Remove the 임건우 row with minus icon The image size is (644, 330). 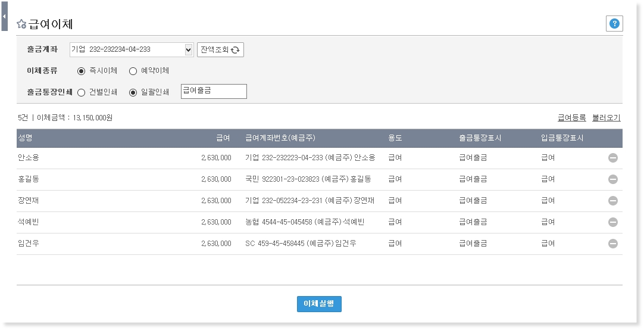(612, 244)
